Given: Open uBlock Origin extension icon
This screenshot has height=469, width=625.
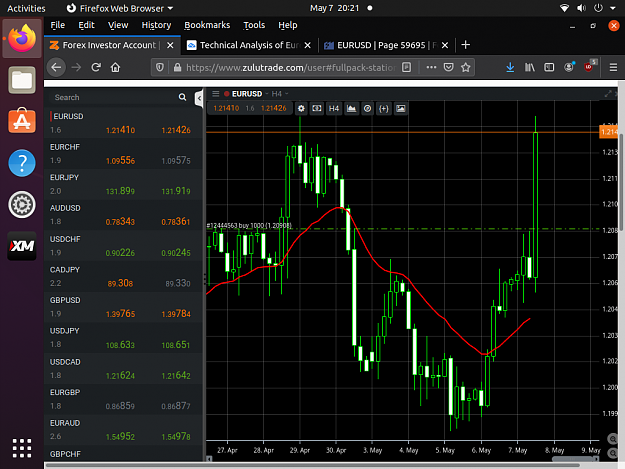Looking at the screenshot, I should (590, 67).
